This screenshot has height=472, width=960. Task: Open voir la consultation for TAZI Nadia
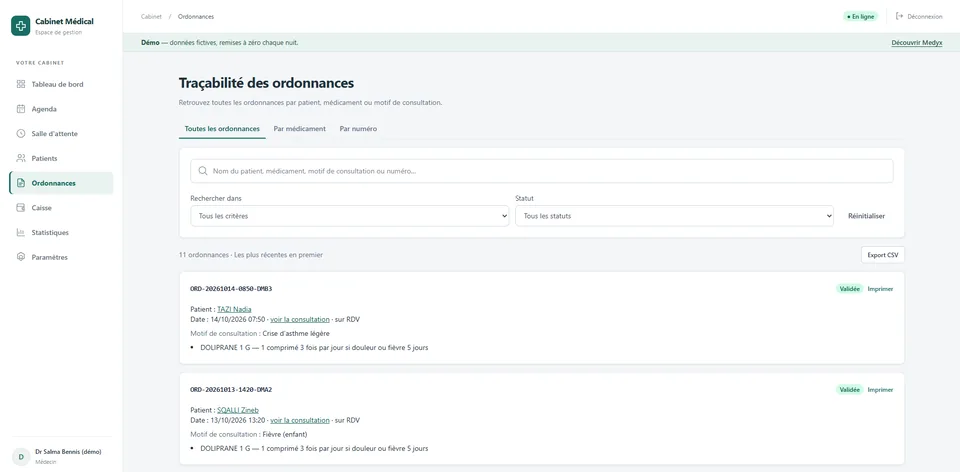pos(300,319)
